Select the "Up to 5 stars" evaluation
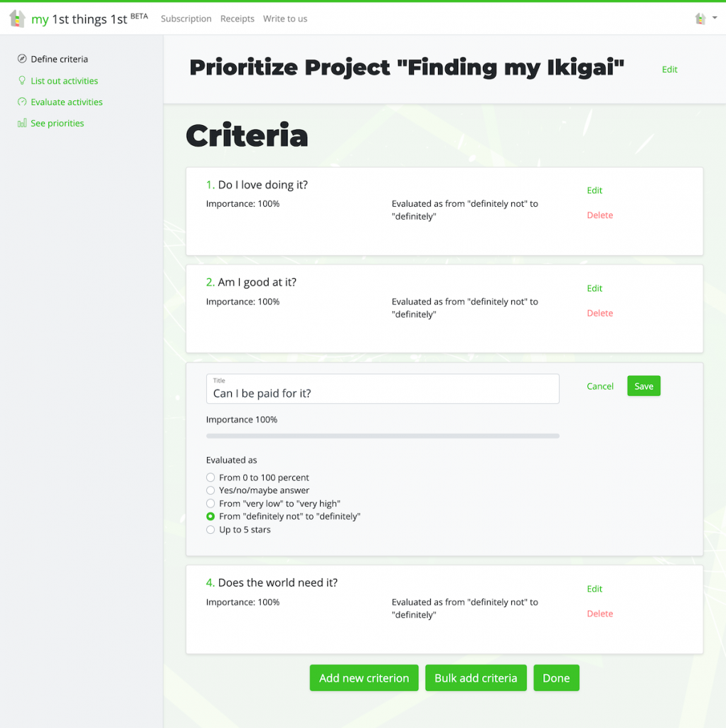This screenshot has width=726, height=728. point(210,530)
